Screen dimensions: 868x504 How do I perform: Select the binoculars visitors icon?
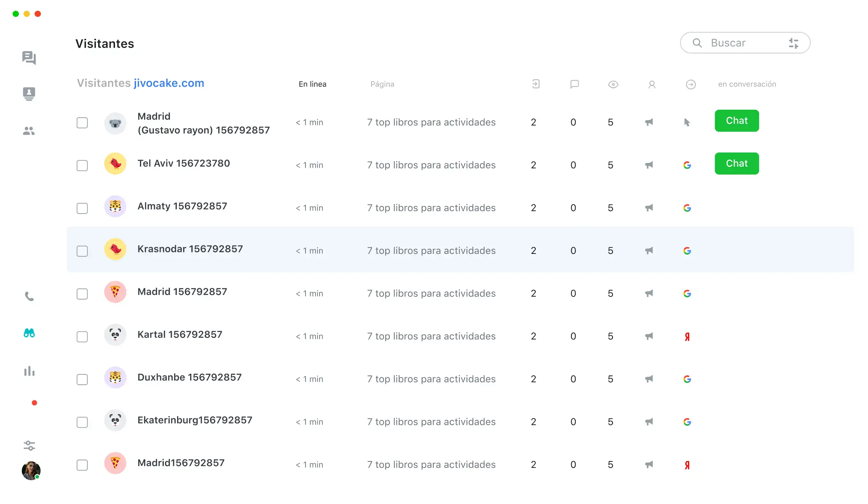pos(29,333)
